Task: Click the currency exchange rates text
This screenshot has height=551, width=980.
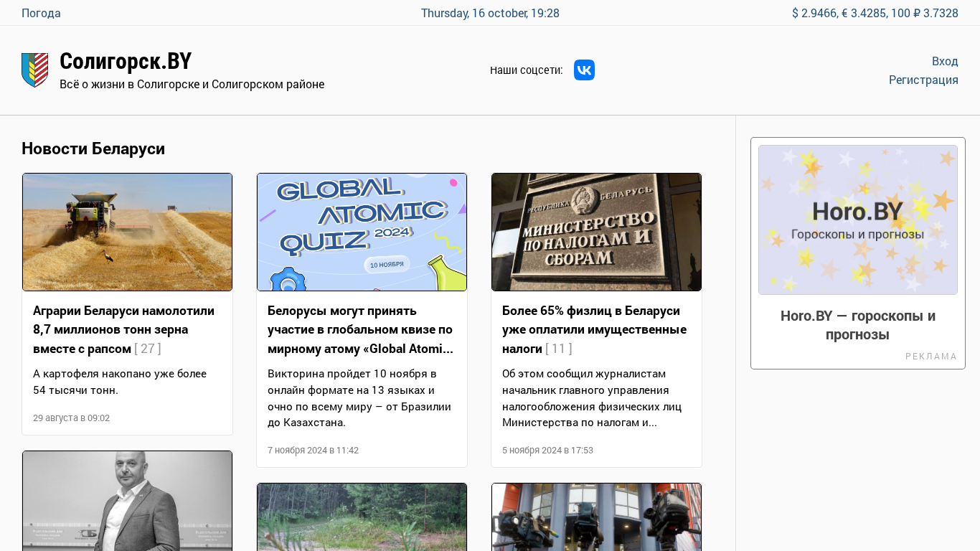Action: [x=875, y=13]
